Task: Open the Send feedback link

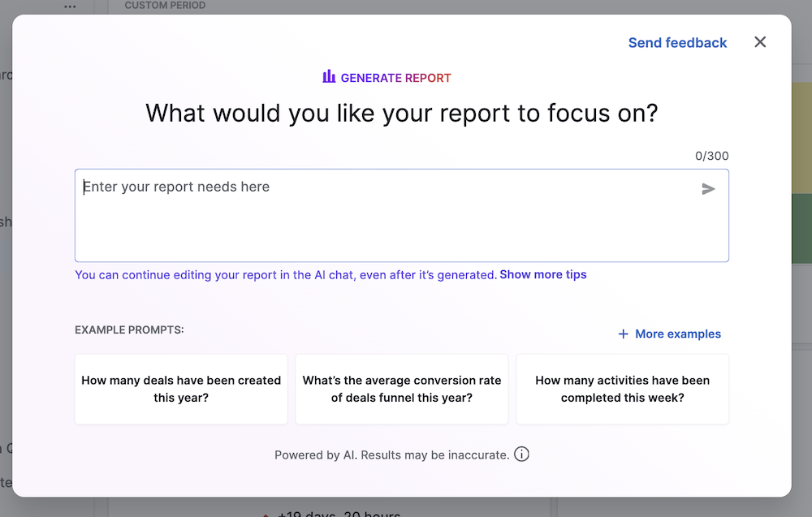Action: tap(677, 42)
